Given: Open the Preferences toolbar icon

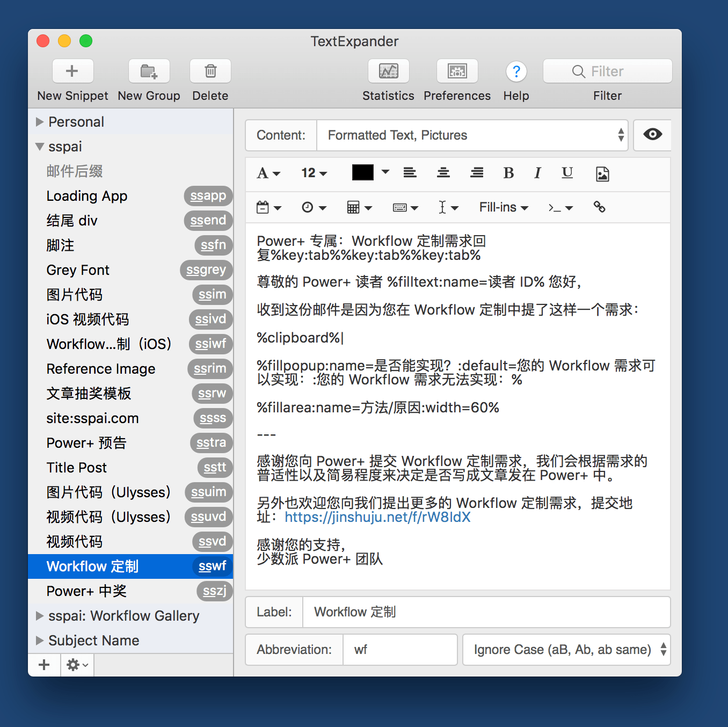Looking at the screenshot, I should point(457,71).
